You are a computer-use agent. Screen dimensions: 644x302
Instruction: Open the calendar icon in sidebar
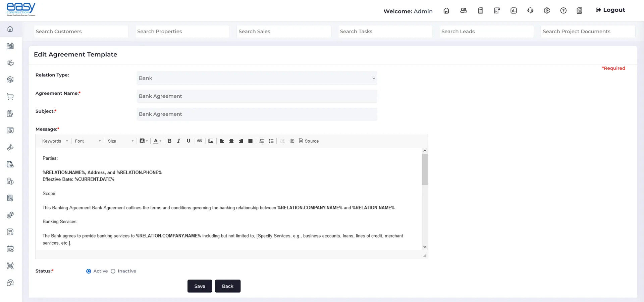tap(10, 249)
